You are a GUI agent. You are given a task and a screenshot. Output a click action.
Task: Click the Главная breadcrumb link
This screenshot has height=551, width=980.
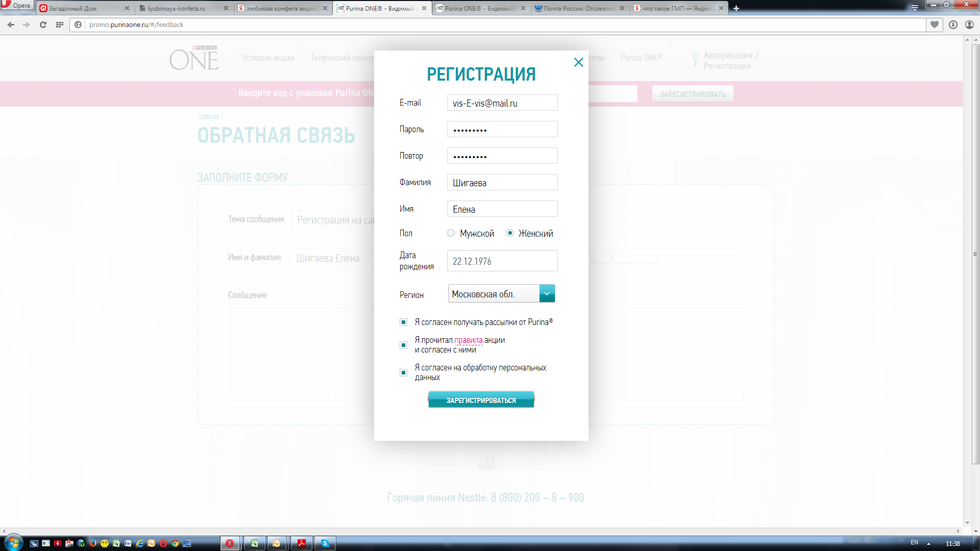point(208,116)
